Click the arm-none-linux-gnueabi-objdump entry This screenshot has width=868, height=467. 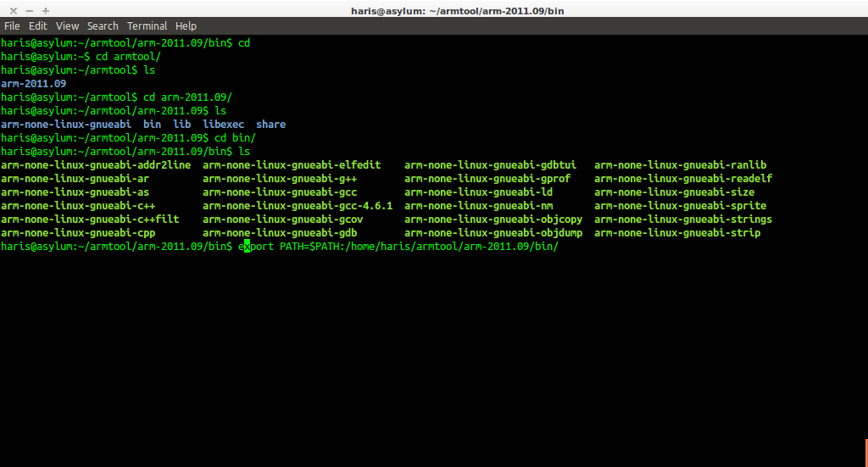493,233
